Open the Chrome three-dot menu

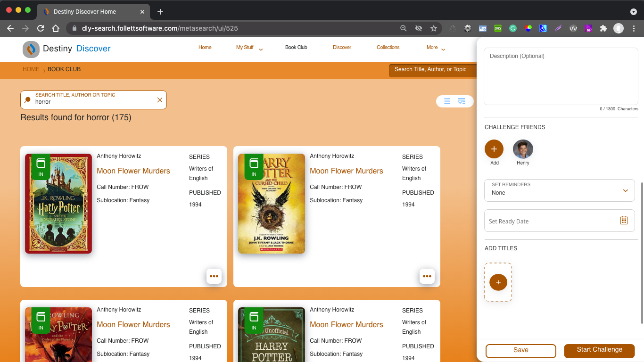[x=634, y=28]
